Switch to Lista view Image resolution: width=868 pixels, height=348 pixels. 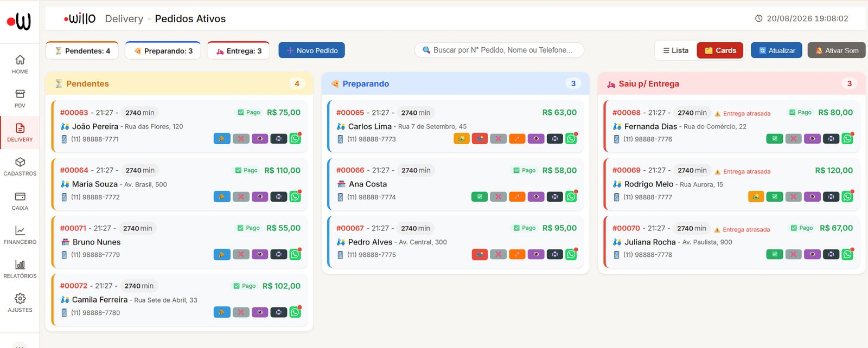[675, 50]
